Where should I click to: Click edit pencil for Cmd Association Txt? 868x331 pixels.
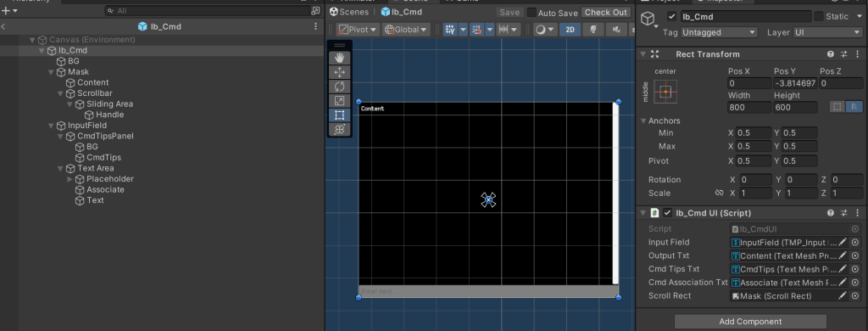click(843, 283)
